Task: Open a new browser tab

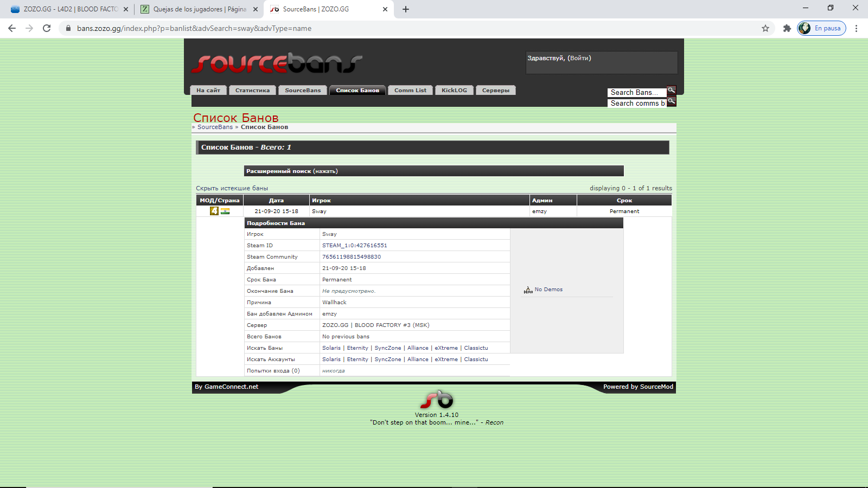Action: (x=406, y=9)
